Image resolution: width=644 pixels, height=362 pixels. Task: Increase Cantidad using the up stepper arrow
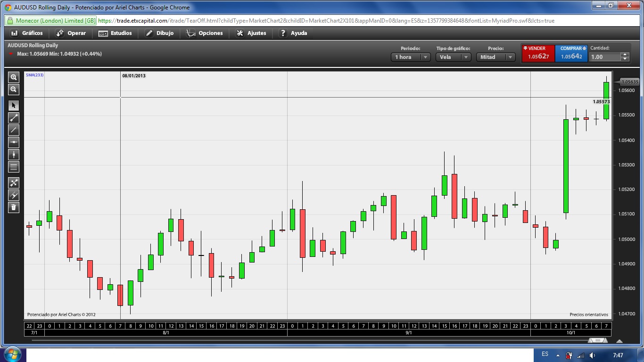pyautogui.click(x=625, y=55)
